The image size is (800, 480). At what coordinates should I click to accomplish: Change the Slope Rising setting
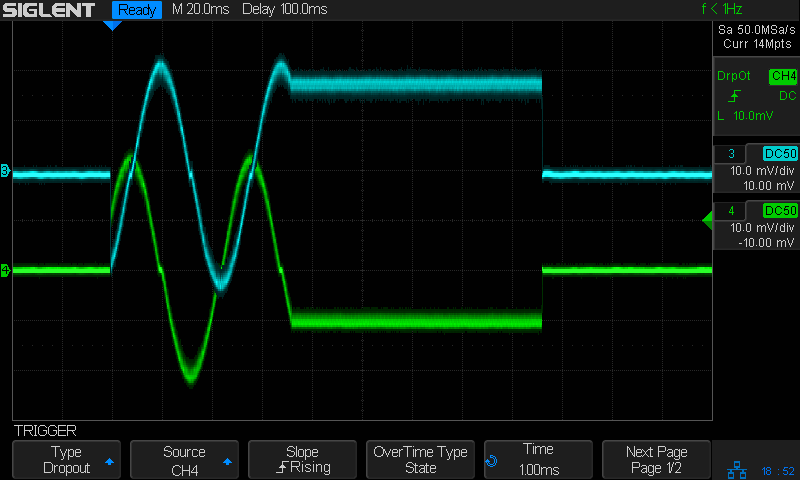coord(303,460)
